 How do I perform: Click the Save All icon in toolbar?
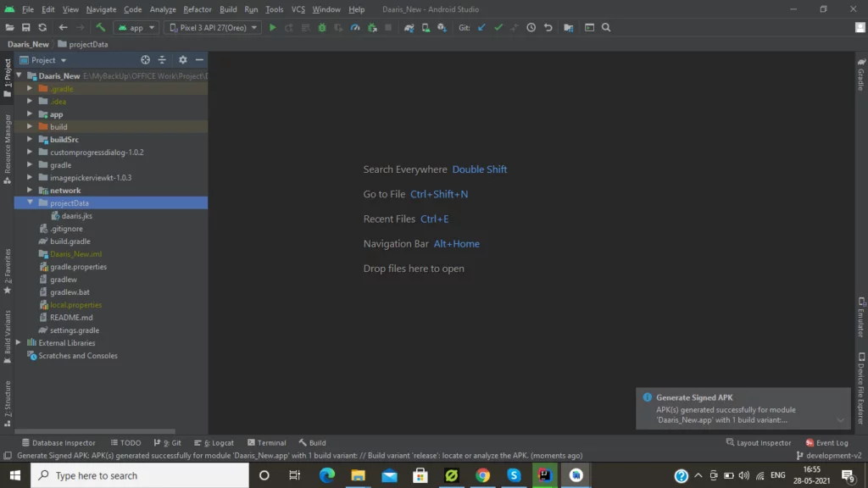click(25, 28)
